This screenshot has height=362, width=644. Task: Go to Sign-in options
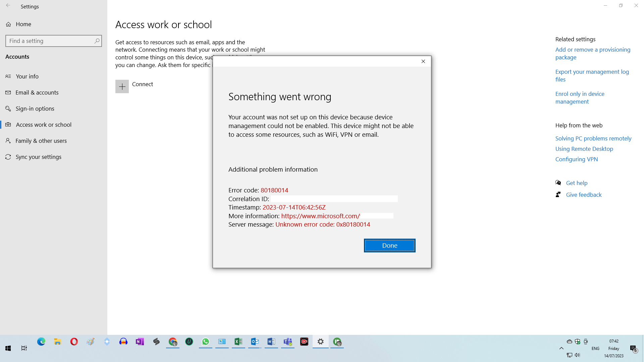coord(35,109)
